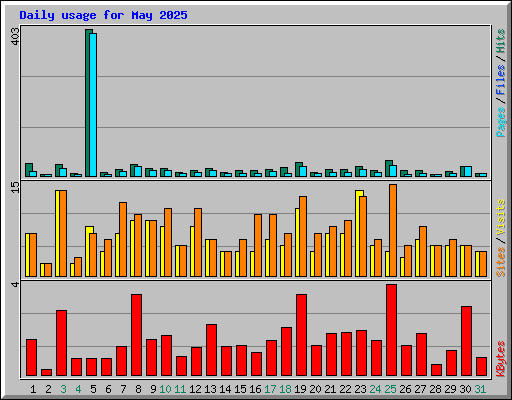This screenshot has height=400, width=512.
Task: Click the tall green hits bar for day 5
Action: [x=87, y=103]
